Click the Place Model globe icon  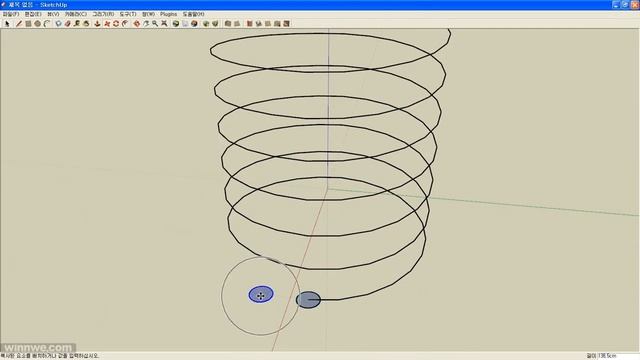(194, 24)
